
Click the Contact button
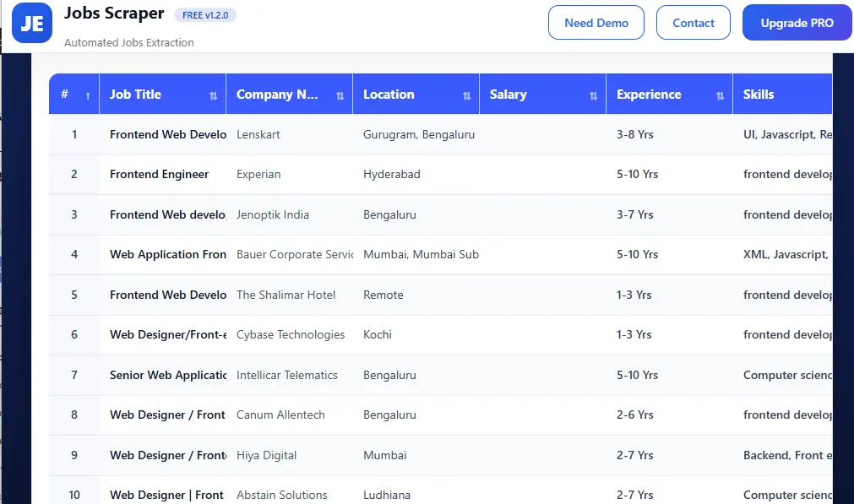click(693, 23)
